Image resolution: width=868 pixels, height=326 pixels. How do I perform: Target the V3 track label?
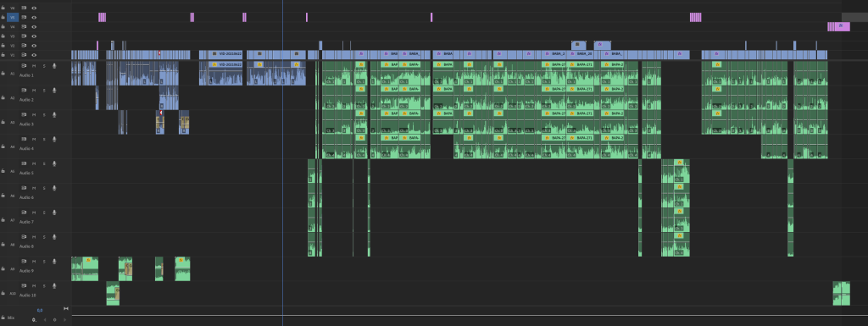(13, 36)
